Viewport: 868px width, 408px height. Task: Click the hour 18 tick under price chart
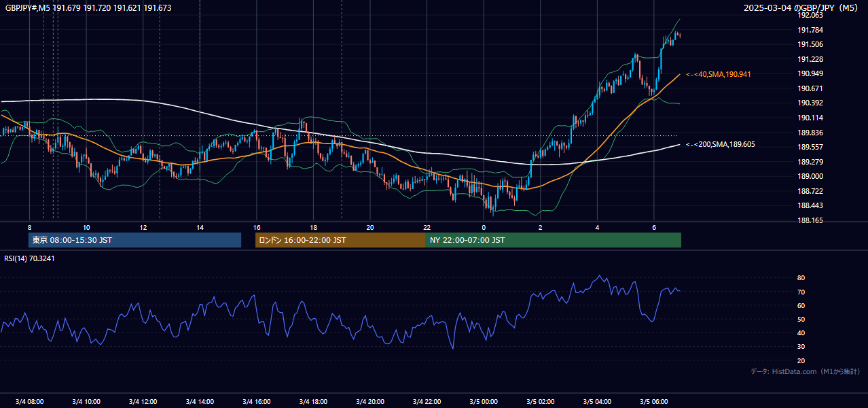pos(313,227)
